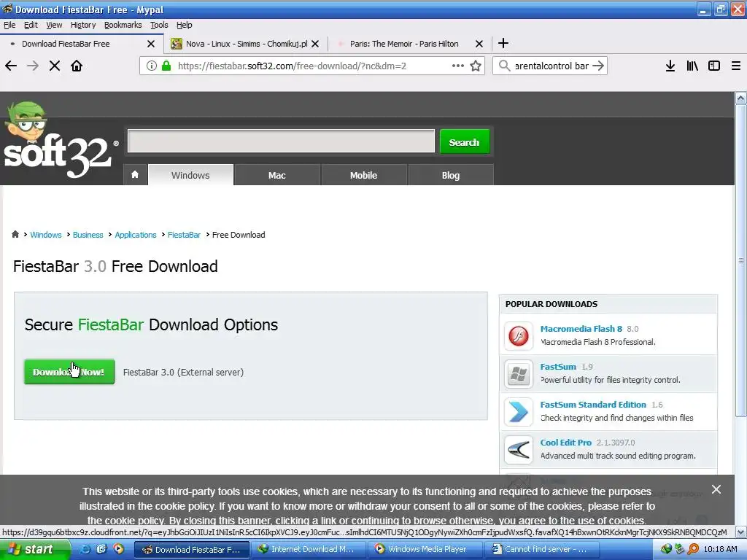Select the Mobile navigation tab
Viewport: 747px width, 560px height.
pyautogui.click(x=363, y=175)
